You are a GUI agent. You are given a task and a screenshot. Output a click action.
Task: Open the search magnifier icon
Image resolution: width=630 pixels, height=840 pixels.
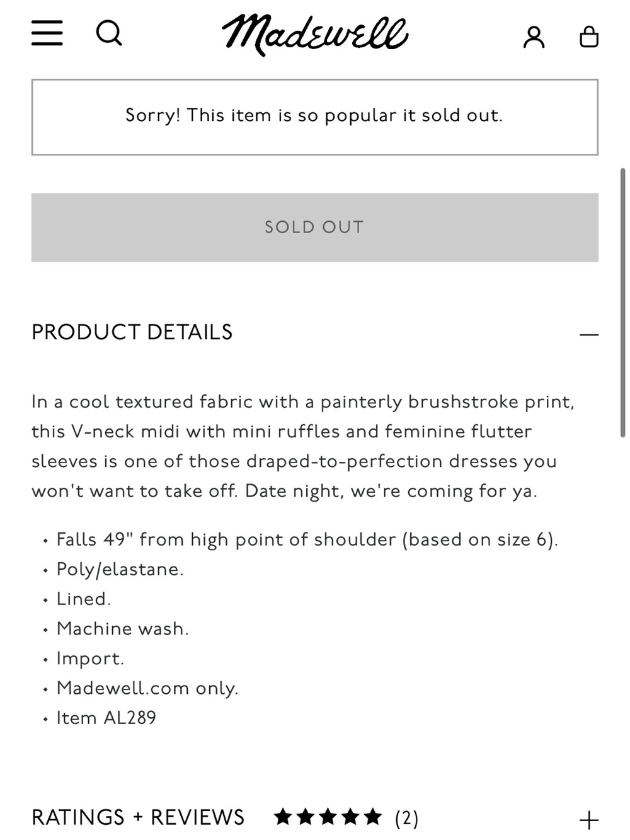pos(109,33)
